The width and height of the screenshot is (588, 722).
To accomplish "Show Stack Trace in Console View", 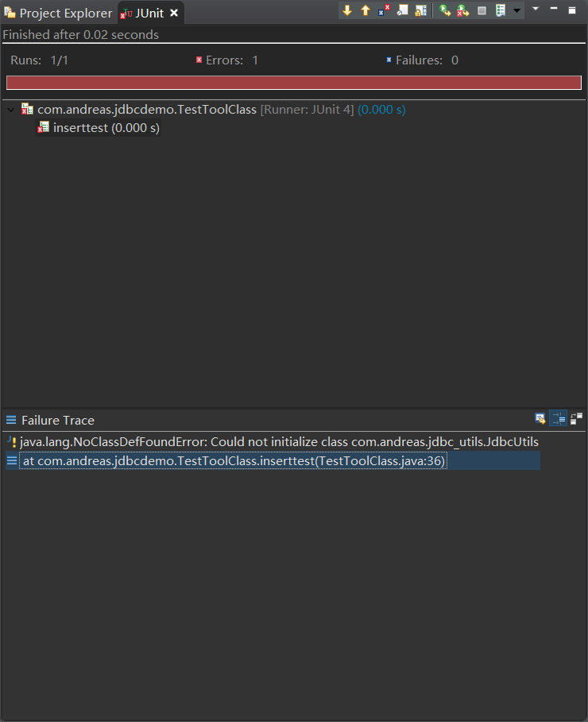I will pyautogui.click(x=540, y=418).
